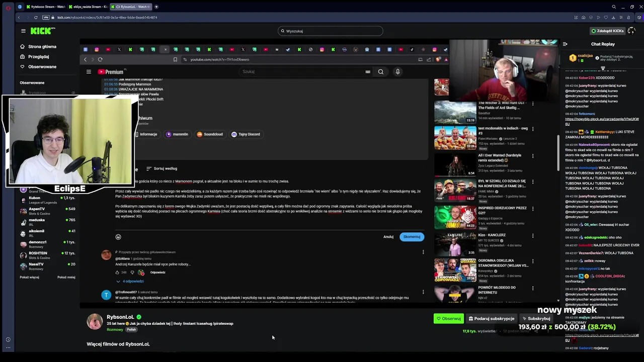Image resolution: width=644 pixels, height=362 pixels.
Task: Take a snapshot with camera icon
Action: [x=583, y=17]
